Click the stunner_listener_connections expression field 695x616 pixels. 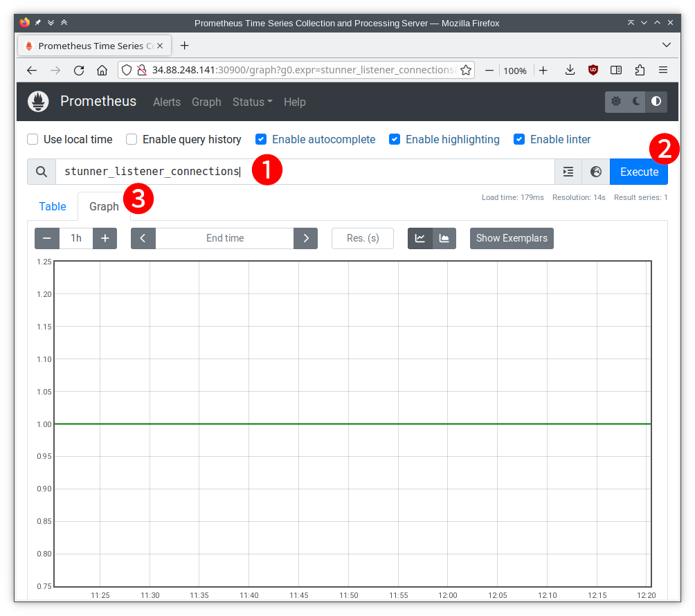tap(305, 172)
